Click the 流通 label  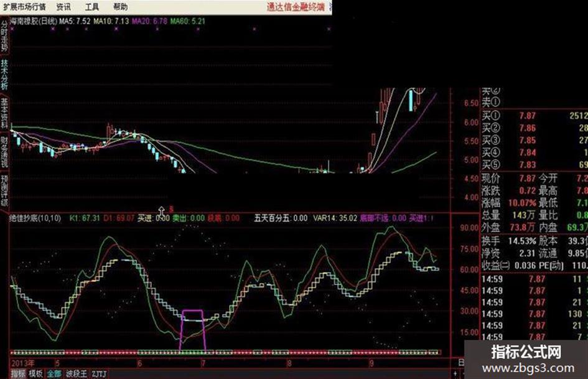pos(548,253)
